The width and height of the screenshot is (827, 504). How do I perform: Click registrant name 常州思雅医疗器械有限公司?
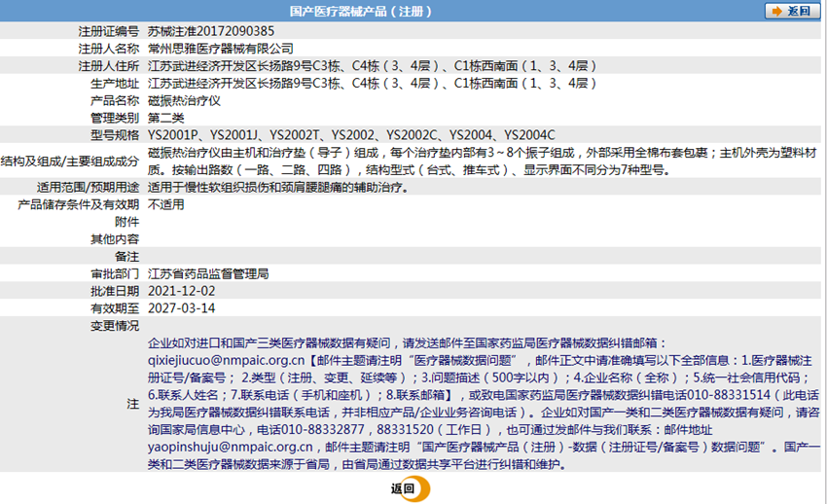coord(221,49)
